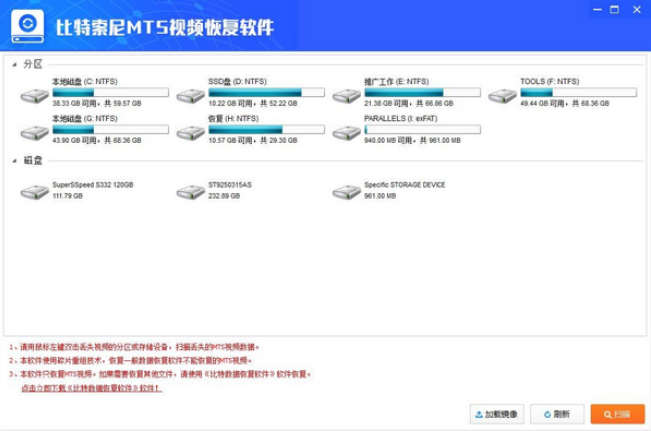Click the text 10.22 GB 可用, 共 52.22 GB
This screenshot has width=651, height=431.
(x=253, y=103)
